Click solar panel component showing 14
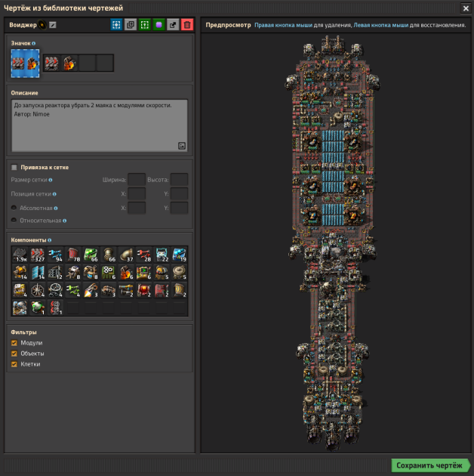Screen dimensions: 474x476 [x=38, y=272]
